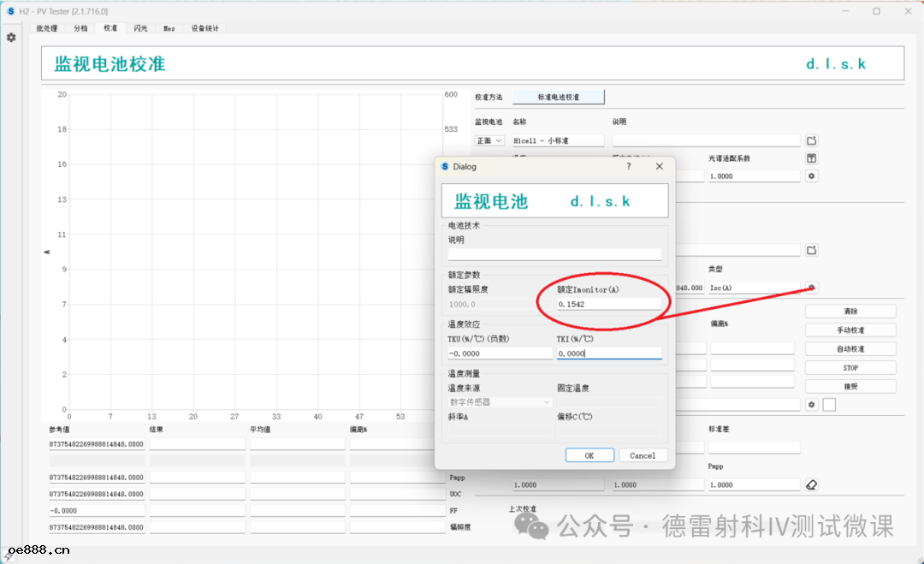Click the folder icon beside the 说明 field

(812, 140)
